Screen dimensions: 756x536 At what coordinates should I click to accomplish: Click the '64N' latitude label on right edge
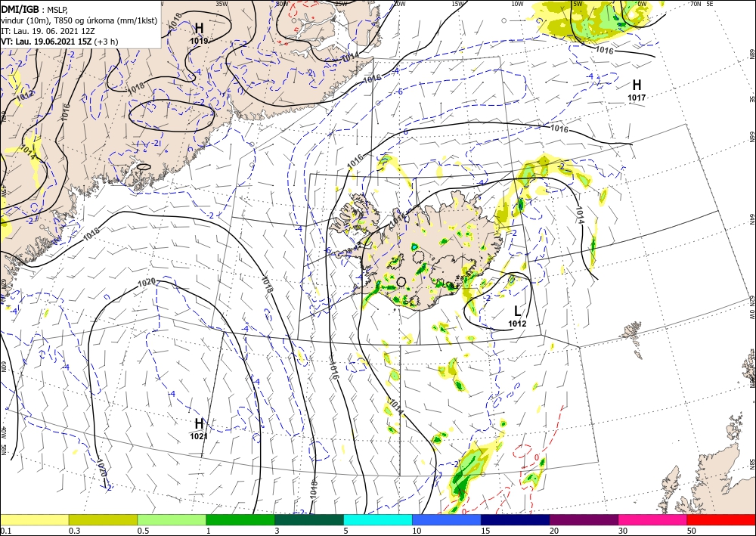click(x=751, y=218)
